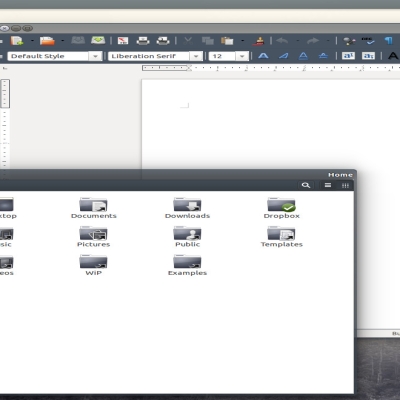The image size is (400, 400).
Task: Click inside the font size field
Action: point(222,56)
